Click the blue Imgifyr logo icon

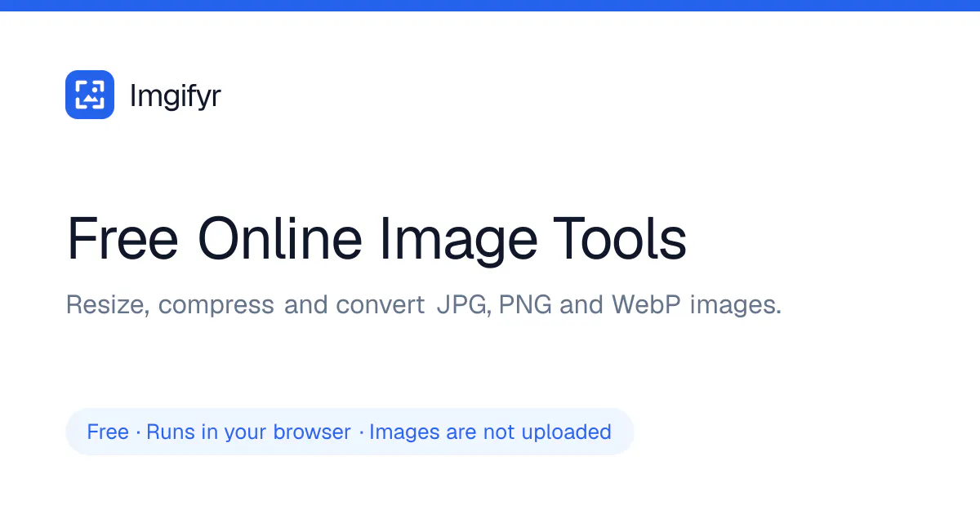tap(90, 95)
